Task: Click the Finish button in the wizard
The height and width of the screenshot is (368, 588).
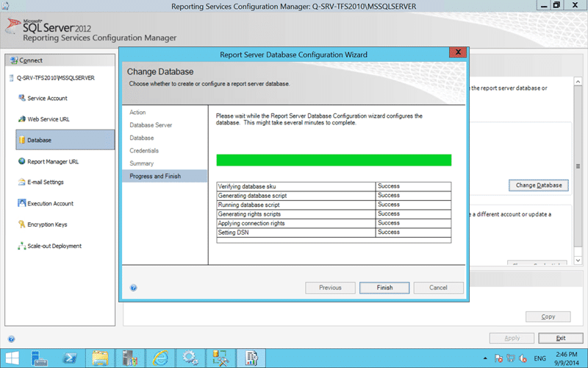Action: point(384,288)
